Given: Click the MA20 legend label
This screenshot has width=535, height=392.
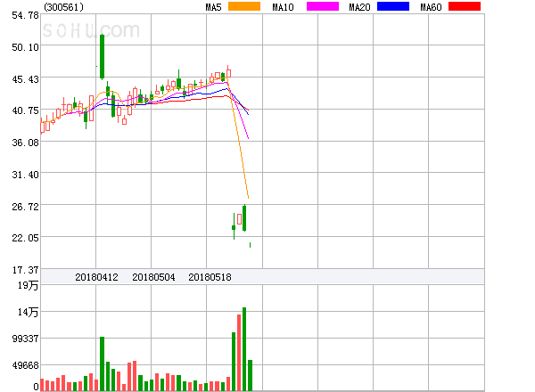Looking at the screenshot, I should pyautogui.click(x=359, y=7).
